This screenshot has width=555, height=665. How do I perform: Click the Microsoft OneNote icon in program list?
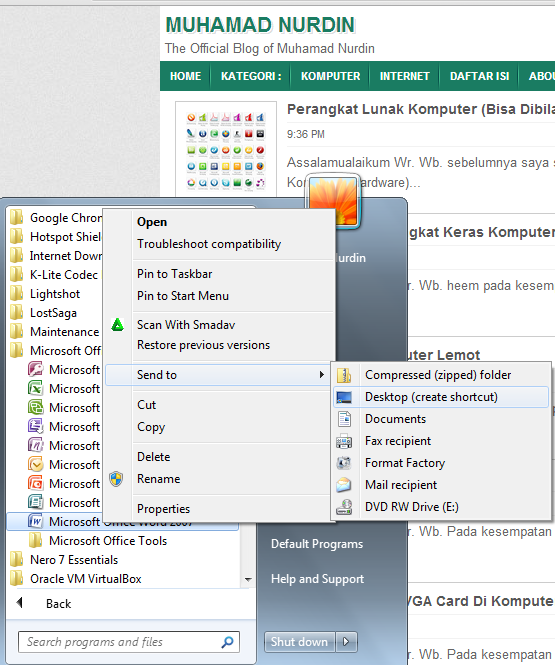[35, 445]
